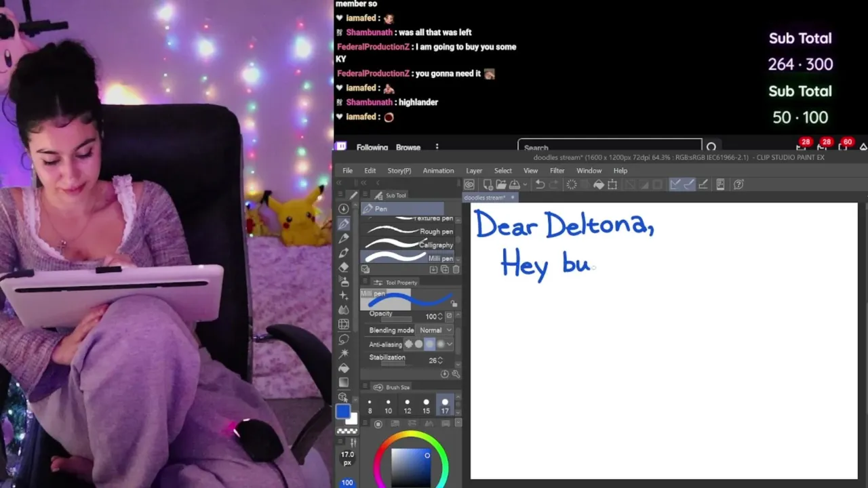Select the Blend tool with droplet icon
Viewport: 868px width, 488px height.
coord(344,310)
